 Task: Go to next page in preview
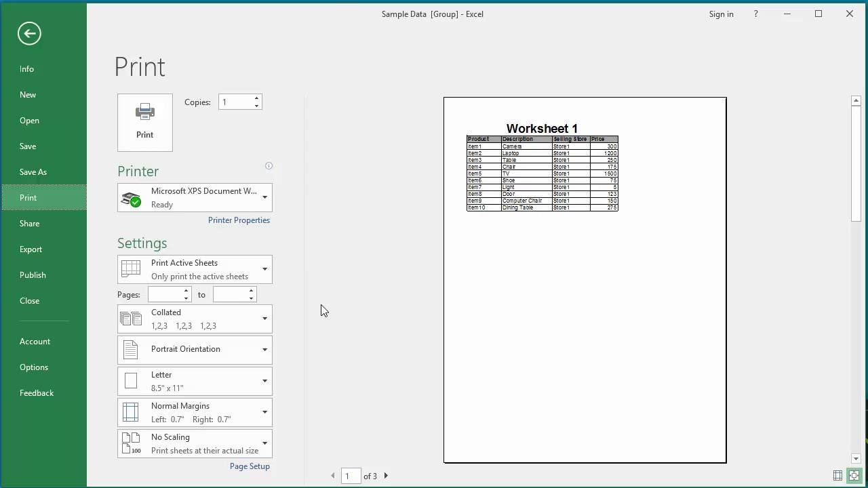point(386,476)
